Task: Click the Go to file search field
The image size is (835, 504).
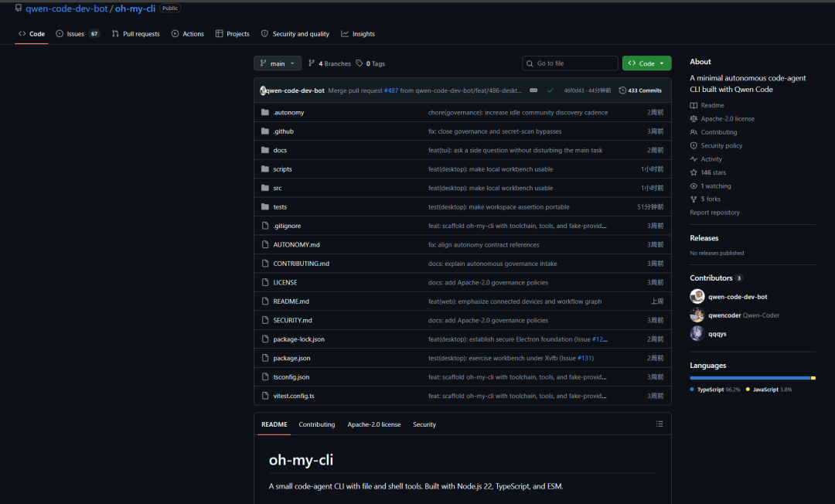Action: [570, 63]
